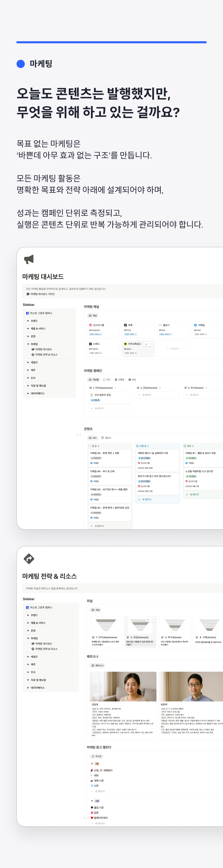Image resolution: width=223 pixels, height=868 pixels.
Task: Expand 재무 in the 전략 & 리소스 page sidebar
Action: [28, 665]
